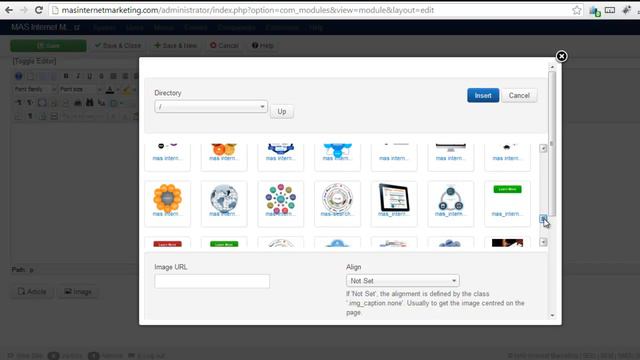Click the image list scrollbar handle
Screen dimensions: 640x360
point(543,219)
